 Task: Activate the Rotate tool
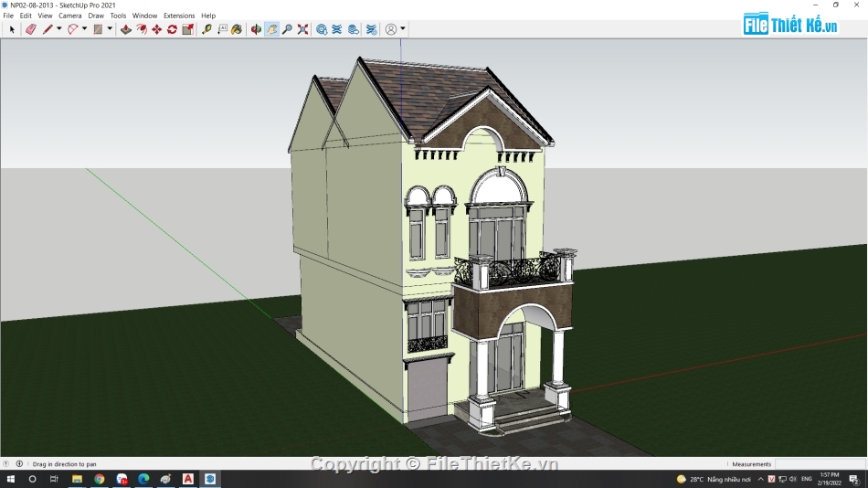(172, 29)
